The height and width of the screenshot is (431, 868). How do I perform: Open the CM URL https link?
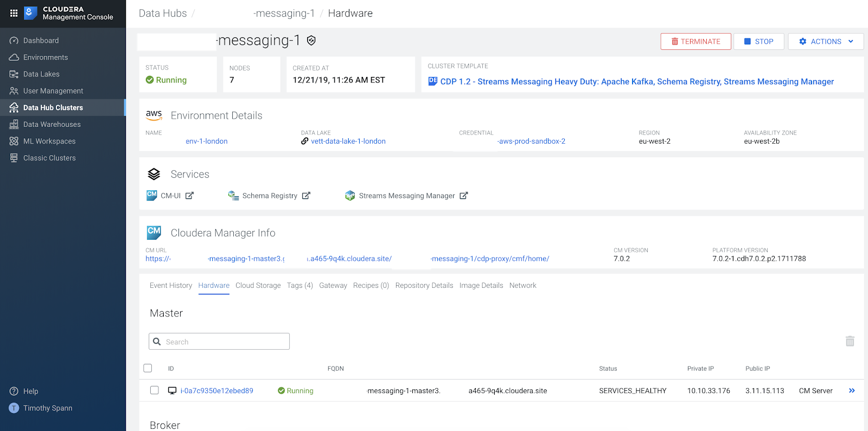point(347,259)
